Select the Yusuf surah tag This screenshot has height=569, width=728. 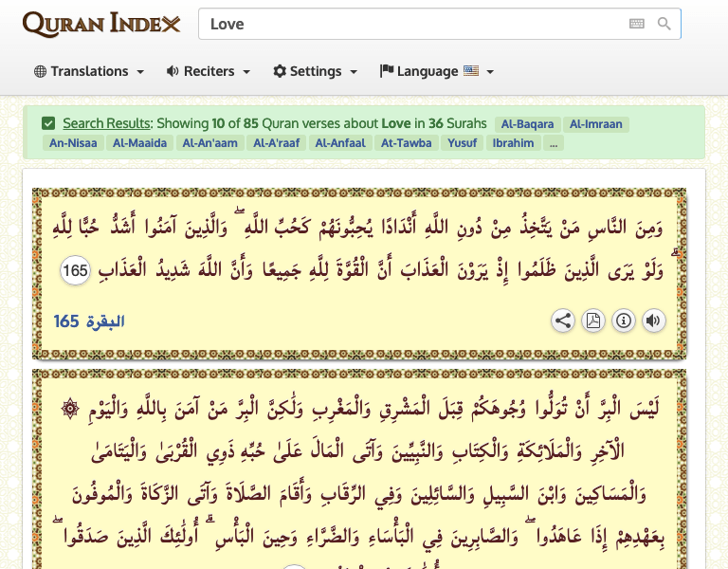(462, 143)
